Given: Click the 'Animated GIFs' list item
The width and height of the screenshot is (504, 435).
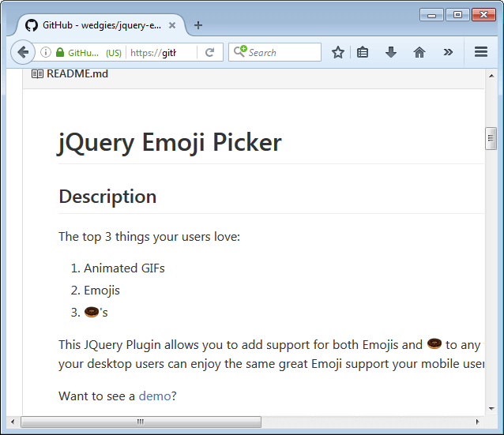Looking at the screenshot, I should 124,268.
